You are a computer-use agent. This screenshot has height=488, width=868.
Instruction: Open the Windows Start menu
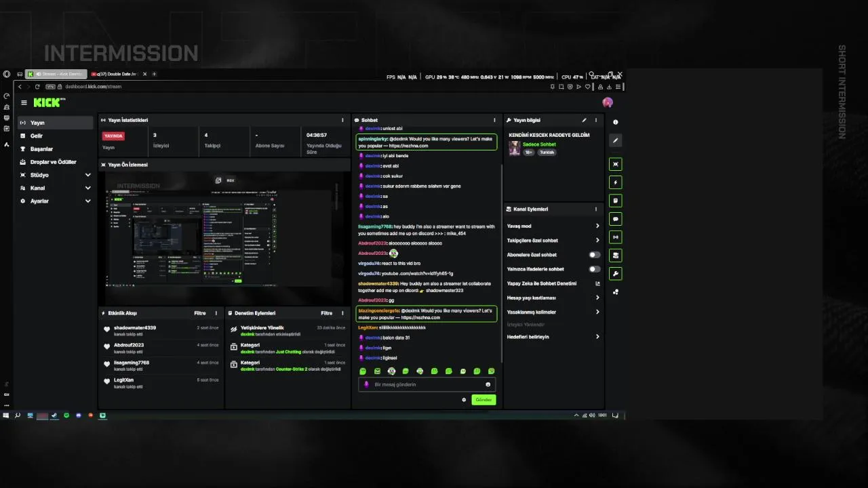[x=5, y=415]
